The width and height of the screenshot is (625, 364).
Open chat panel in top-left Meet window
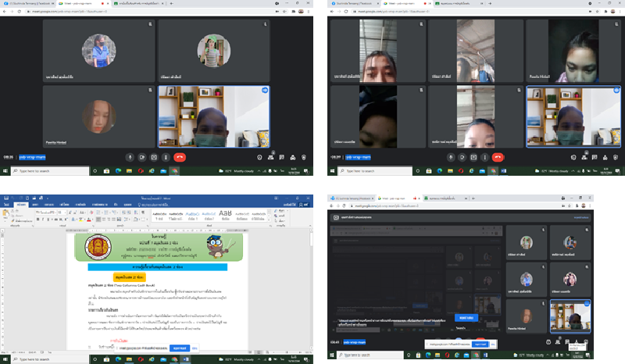pyautogui.click(x=281, y=156)
